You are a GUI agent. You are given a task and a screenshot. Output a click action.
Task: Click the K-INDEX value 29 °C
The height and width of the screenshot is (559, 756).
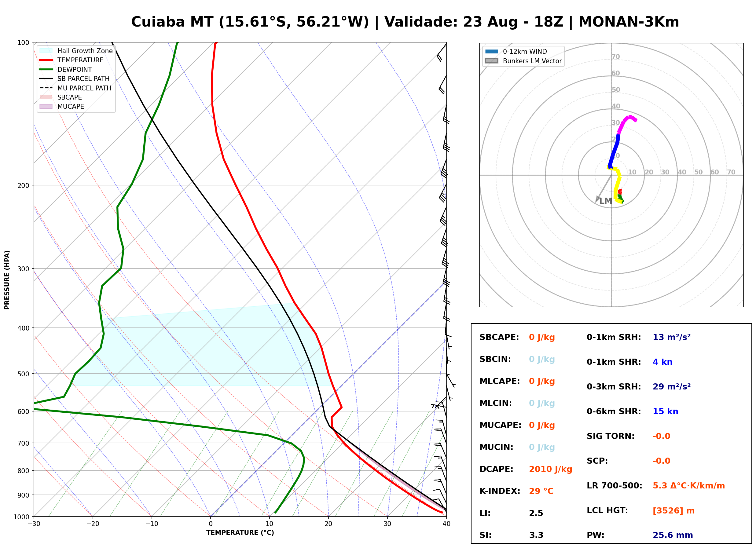tap(541, 491)
